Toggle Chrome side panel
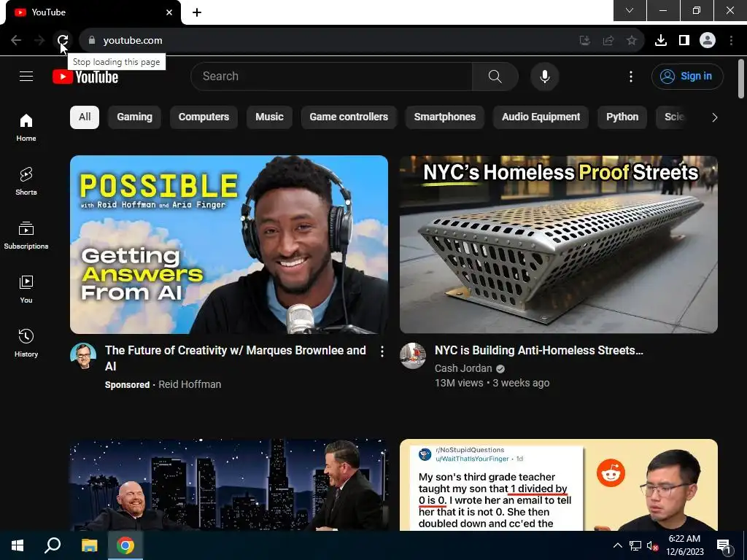 684,41
